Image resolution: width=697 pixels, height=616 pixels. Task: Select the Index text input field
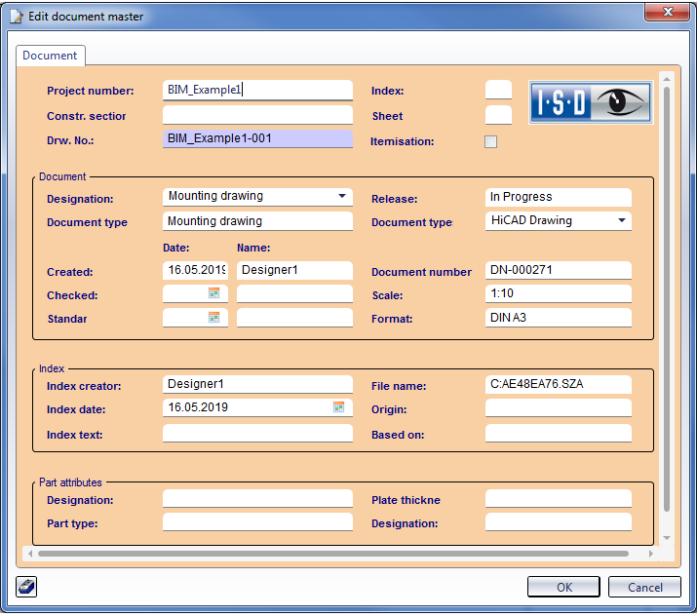pyautogui.click(x=257, y=434)
